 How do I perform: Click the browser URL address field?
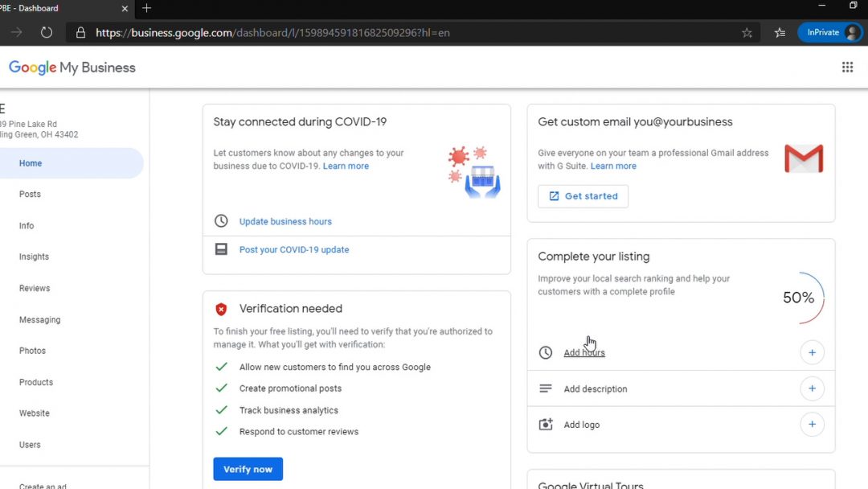402,33
